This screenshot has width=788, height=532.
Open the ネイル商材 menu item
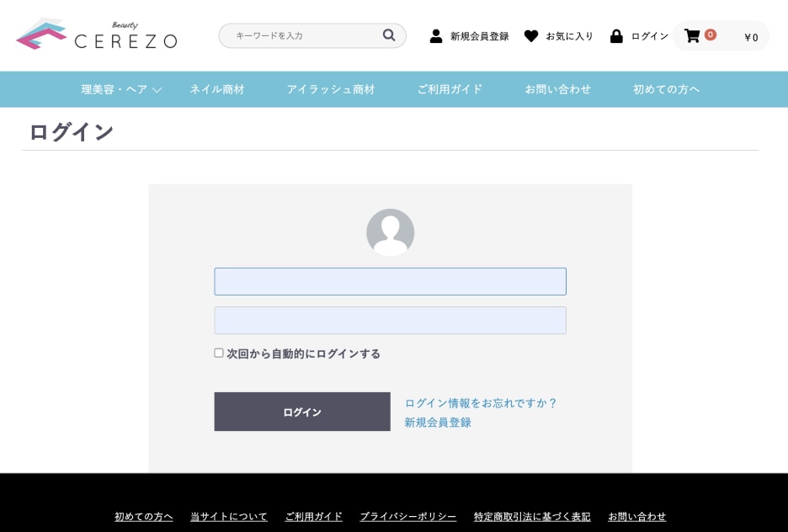click(x=217, y=89)
